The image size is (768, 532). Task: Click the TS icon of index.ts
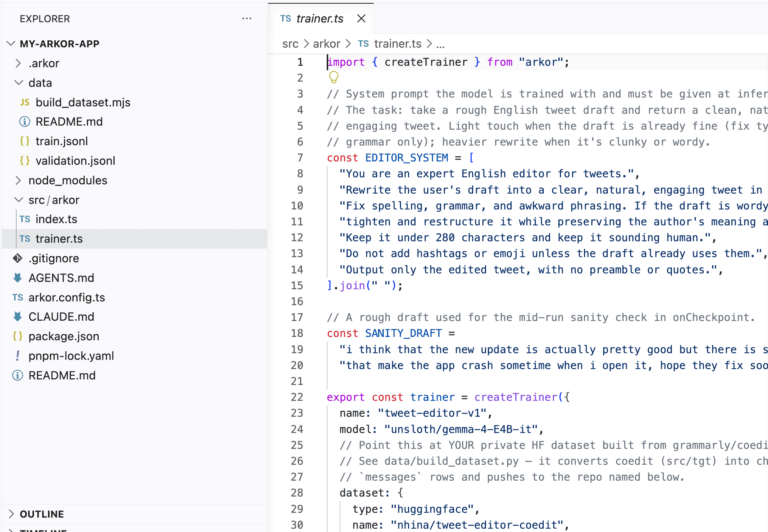pos(25,219)
